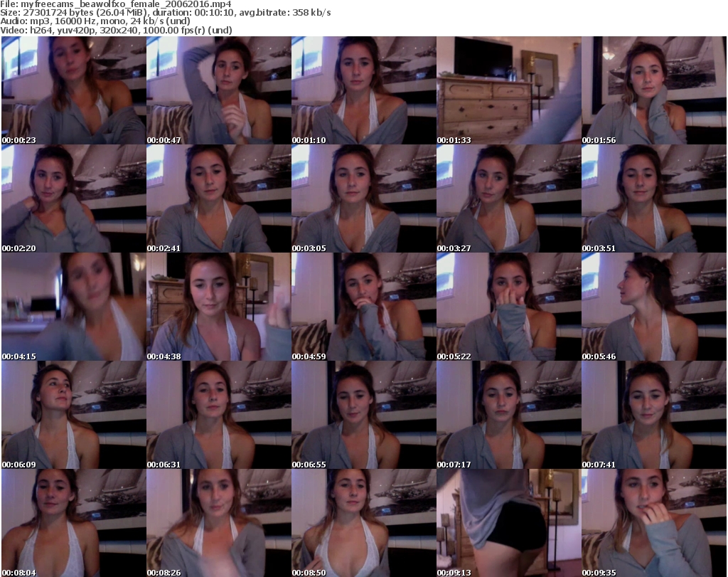
Task: Select the frame stamped 00:03:05
Action: point(363,198)
